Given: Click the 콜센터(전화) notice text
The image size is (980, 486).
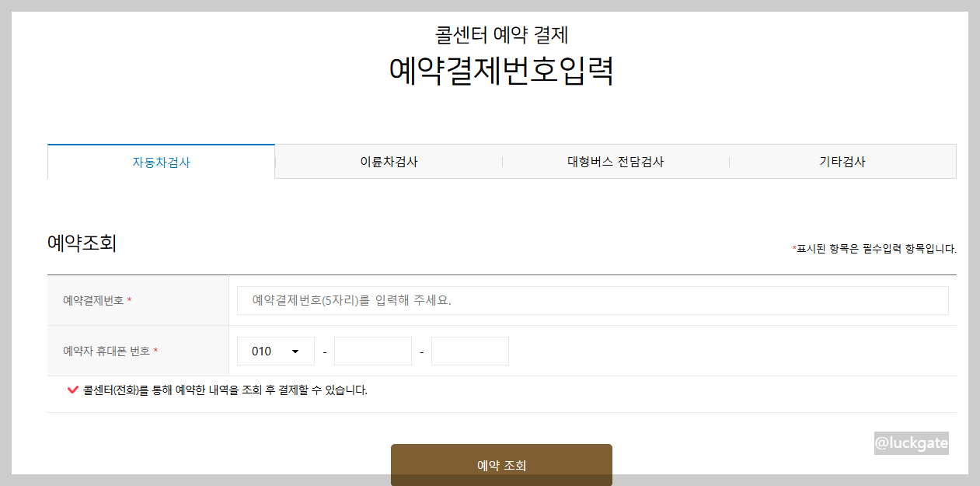Looking at the screenshot, I should [x=225, y=390].
